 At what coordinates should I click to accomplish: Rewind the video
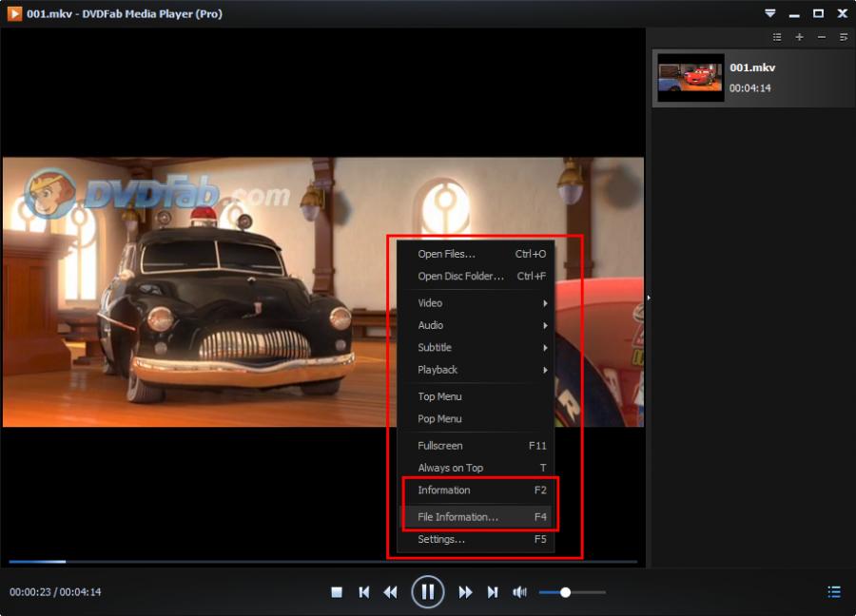tap(390, 592)
